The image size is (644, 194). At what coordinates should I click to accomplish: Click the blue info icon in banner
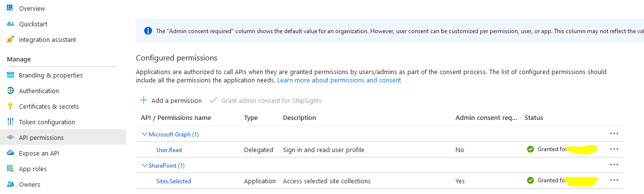click(148, 31)
